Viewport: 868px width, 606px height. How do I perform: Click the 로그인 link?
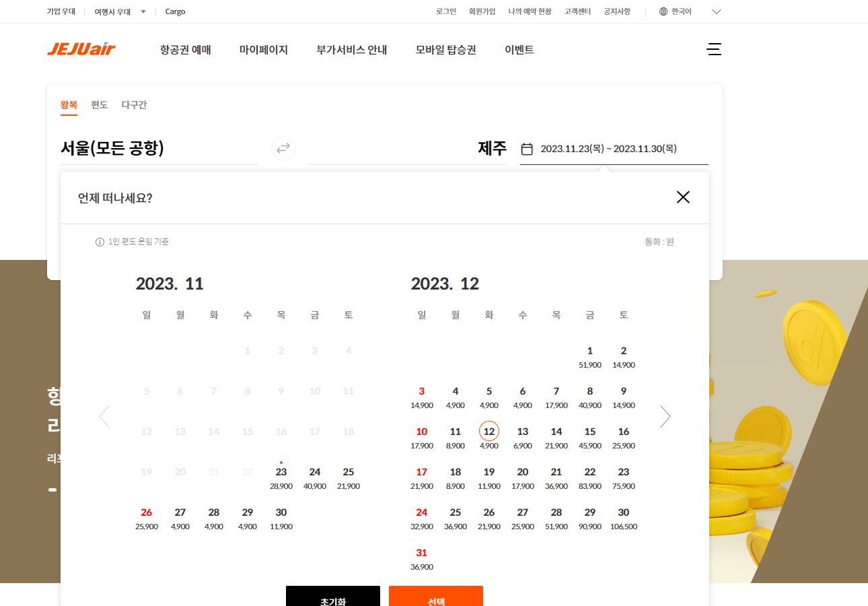pyautogui.click(x=446, y=11)
